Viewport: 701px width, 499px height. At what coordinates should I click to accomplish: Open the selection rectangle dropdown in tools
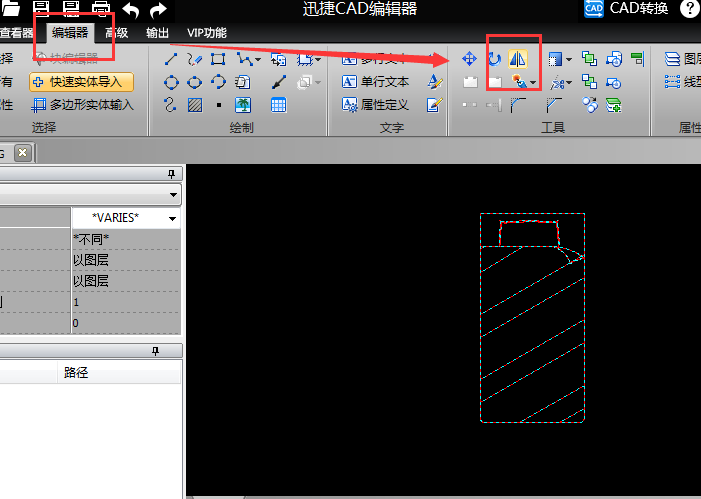pos(569,59)
